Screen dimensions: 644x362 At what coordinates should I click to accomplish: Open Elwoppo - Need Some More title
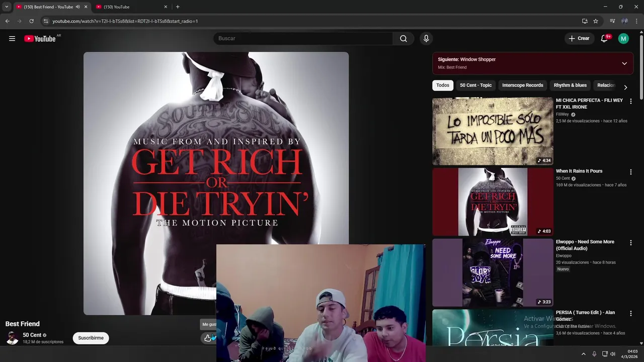coord(585,245)
